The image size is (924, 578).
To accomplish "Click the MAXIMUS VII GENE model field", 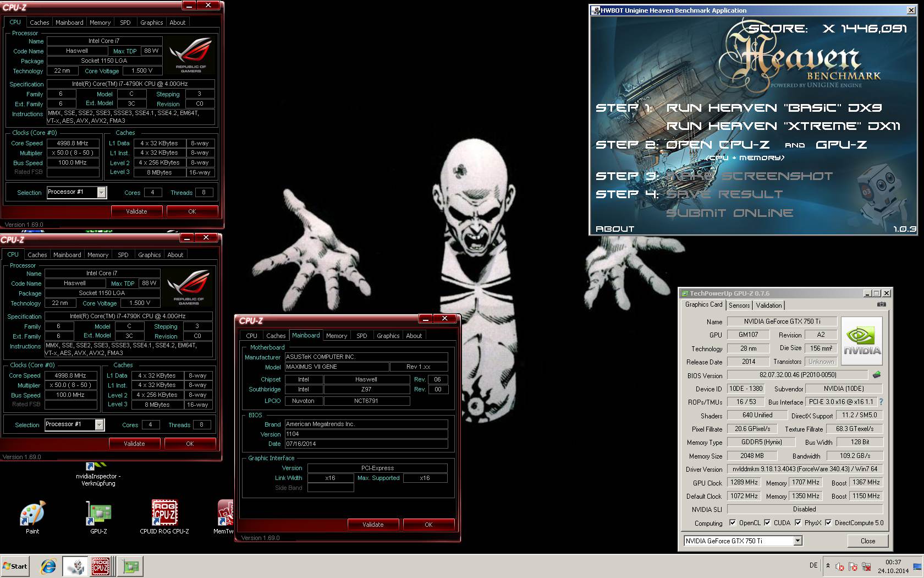I will pos(336,367).
